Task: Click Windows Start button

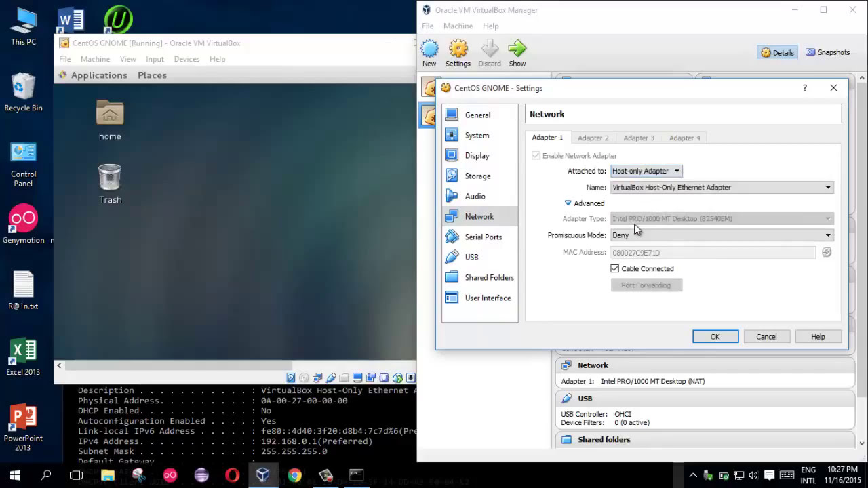Action: point(15,475)
